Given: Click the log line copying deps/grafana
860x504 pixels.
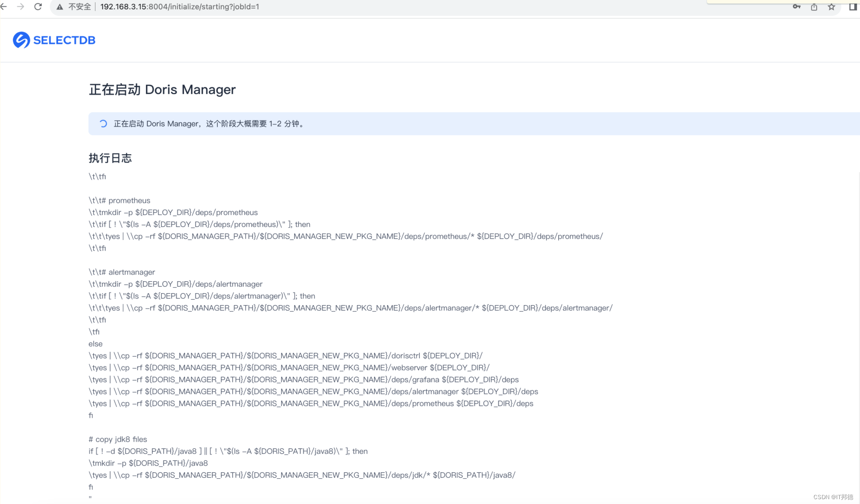Looking at the screenshot, I should coord(303,380).
